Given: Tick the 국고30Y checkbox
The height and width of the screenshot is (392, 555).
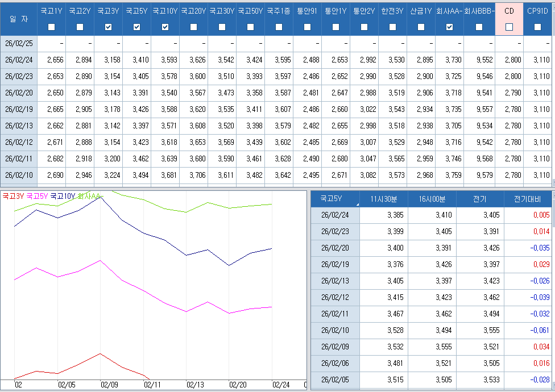Looking at the screenshot, I should pos(222,27).
